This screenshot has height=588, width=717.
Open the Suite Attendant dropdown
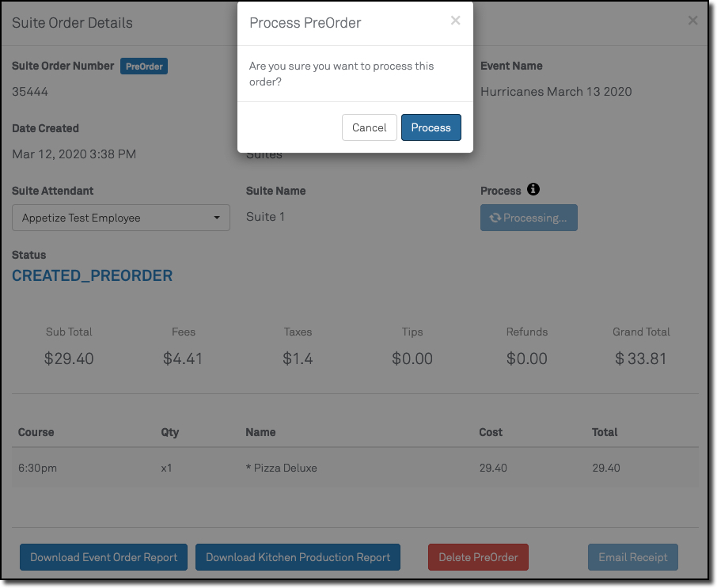(x=120, y=218)
